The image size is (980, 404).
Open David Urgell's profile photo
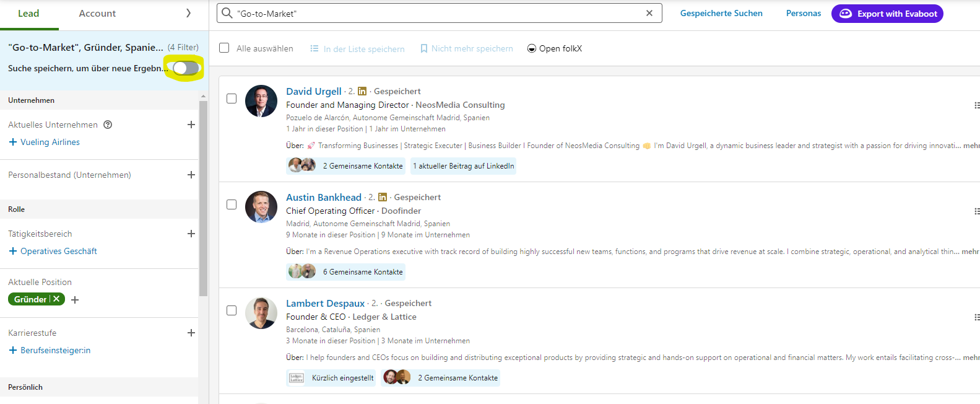(261, 101)
